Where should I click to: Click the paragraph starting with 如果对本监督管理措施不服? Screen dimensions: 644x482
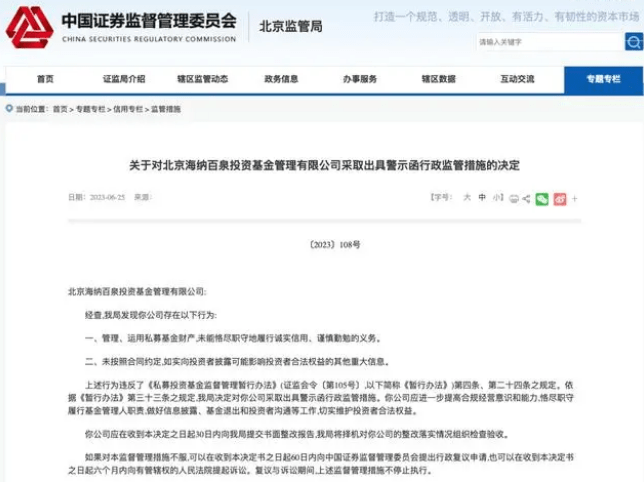point(321,464)
